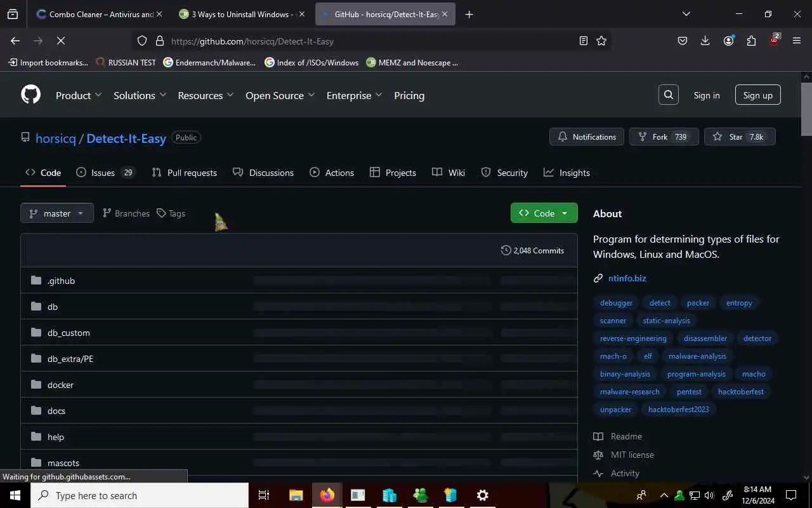The height and width of the screenshot is (508, 812).
Task: Open the docker folder
Action: tap(60, 385)
